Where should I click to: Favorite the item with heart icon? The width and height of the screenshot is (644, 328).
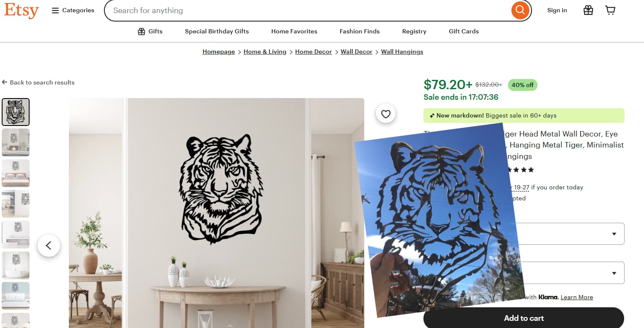pos(386,114)
